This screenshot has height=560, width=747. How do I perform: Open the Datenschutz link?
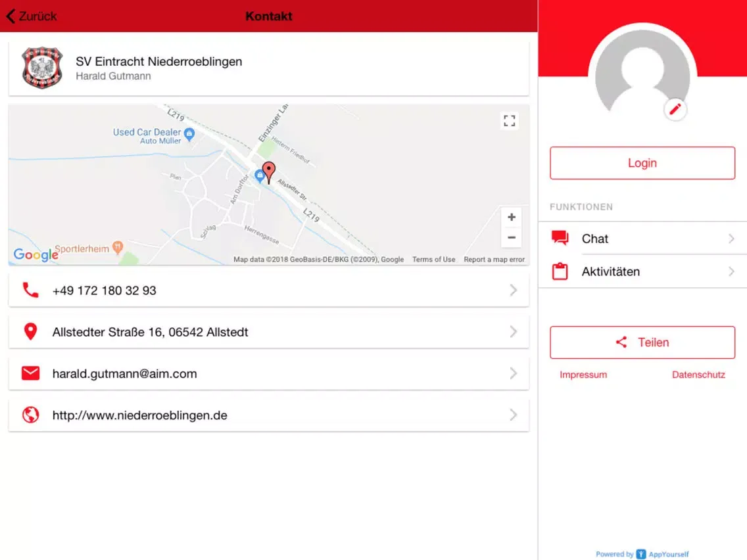point(698,375)
